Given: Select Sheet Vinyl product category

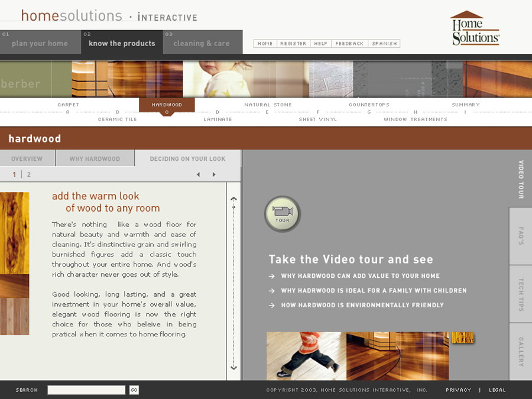Looking at the screenshot, I should [318, 119].
